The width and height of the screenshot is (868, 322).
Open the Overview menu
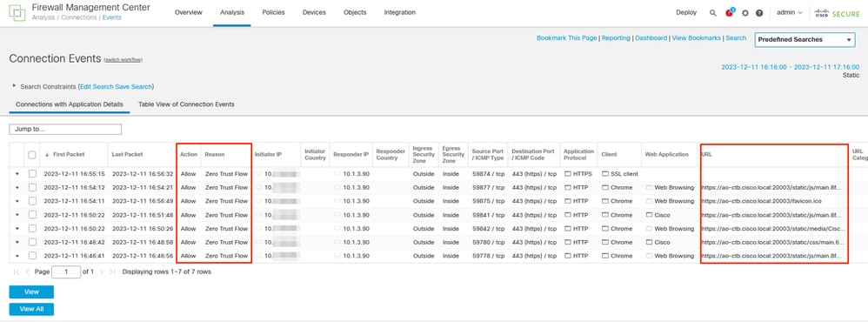pos(188,12)
